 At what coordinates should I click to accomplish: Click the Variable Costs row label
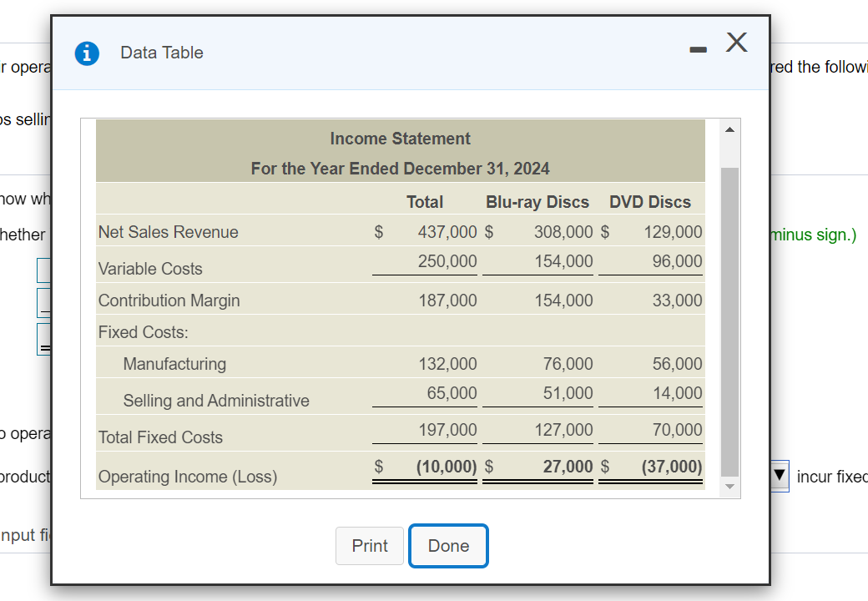[150, 269]
